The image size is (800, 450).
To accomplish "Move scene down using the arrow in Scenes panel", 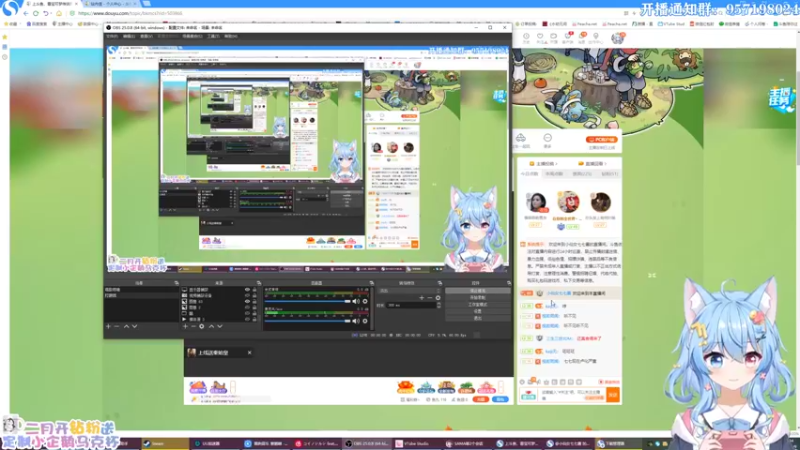I will click(x=135, y=326).
